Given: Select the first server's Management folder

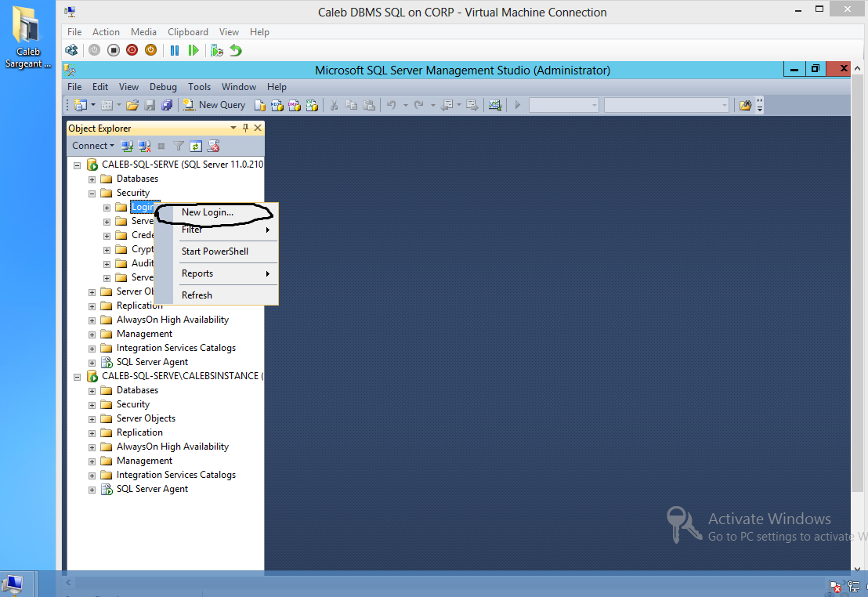Looking at the screenshot, I should (x=144, y=334).
